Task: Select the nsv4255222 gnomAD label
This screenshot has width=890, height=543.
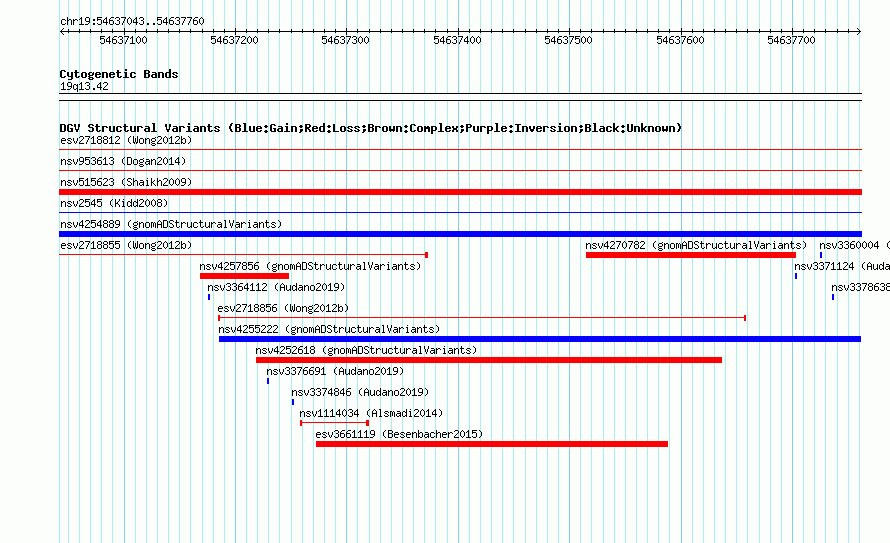Action: 329,329
